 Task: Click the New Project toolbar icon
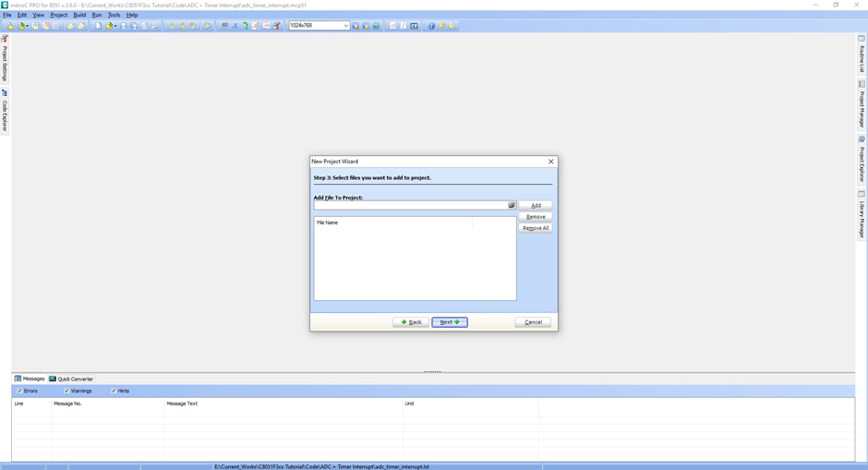point(10,26)
